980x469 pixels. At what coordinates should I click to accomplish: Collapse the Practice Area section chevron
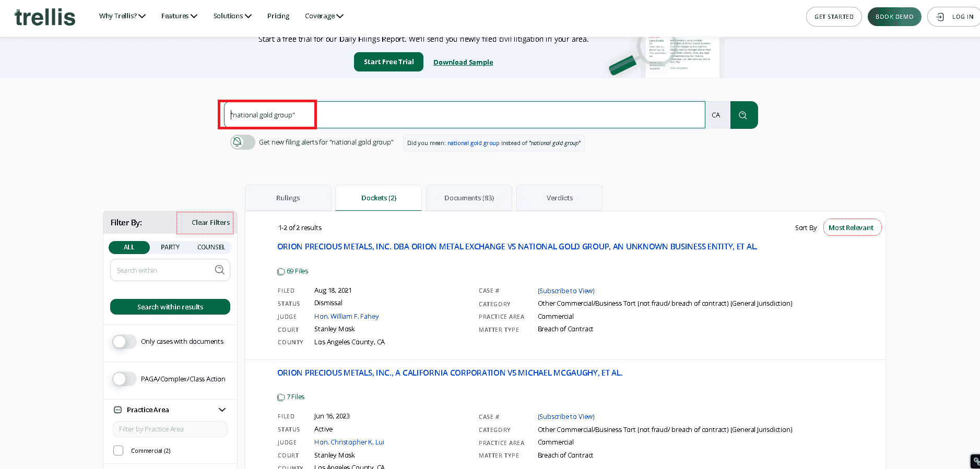click(222, 410)
